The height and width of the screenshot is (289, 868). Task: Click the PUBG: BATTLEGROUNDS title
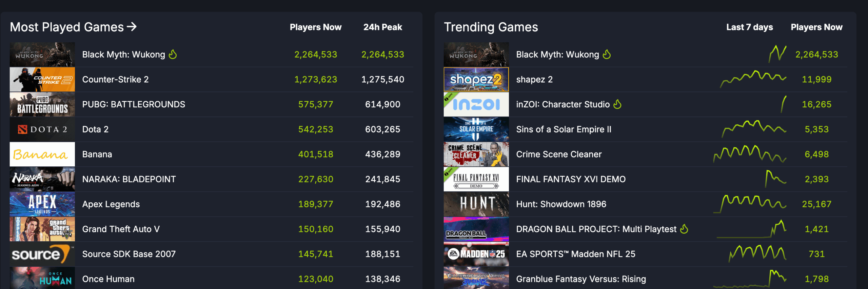134,104
